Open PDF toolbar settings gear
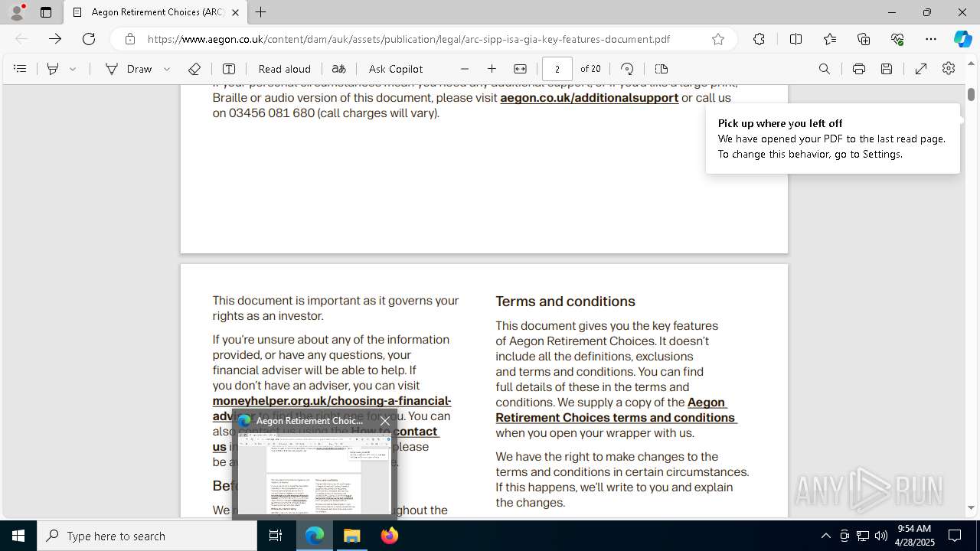Image resolution: width=980 pixels, height=551 pixels. [949, 69]
